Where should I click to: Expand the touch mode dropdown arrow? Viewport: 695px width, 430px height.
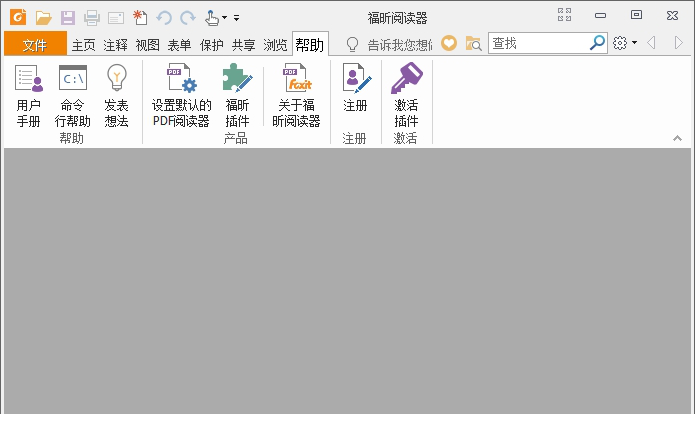coord(224,18)
